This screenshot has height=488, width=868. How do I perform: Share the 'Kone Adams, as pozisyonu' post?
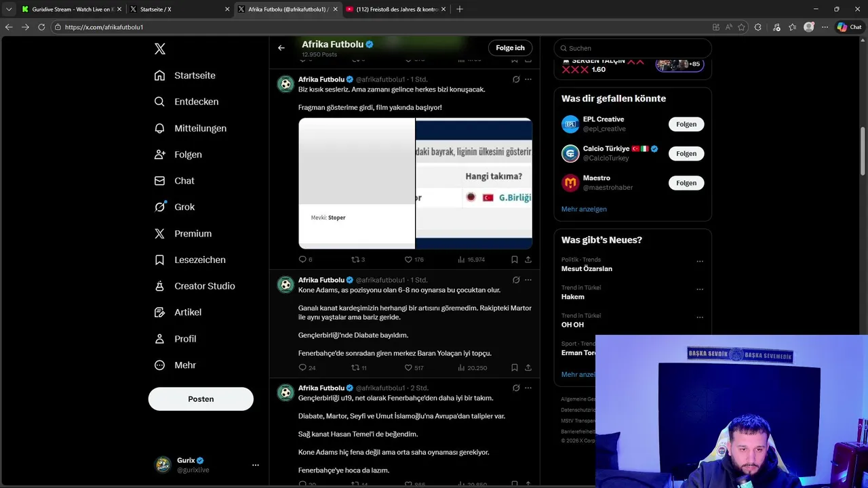[x=528, y=368]
